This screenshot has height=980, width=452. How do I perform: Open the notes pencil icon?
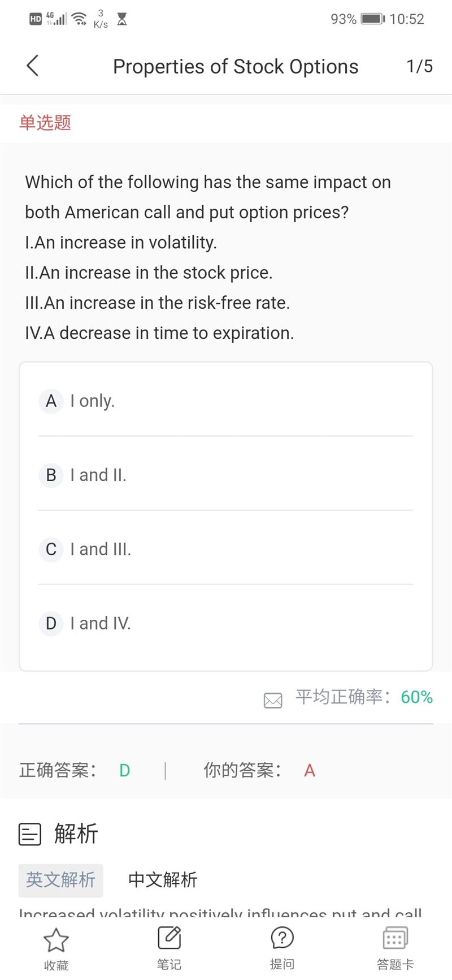pos(169,938)
